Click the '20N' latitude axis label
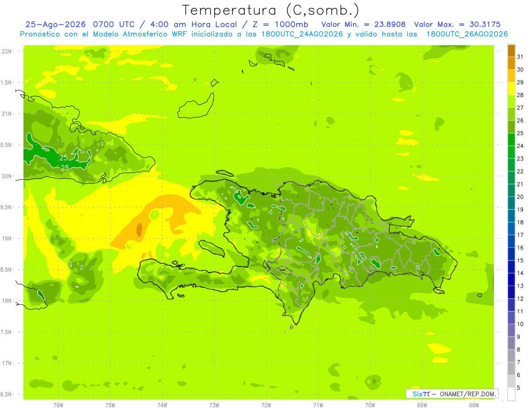 coord(6,176)
